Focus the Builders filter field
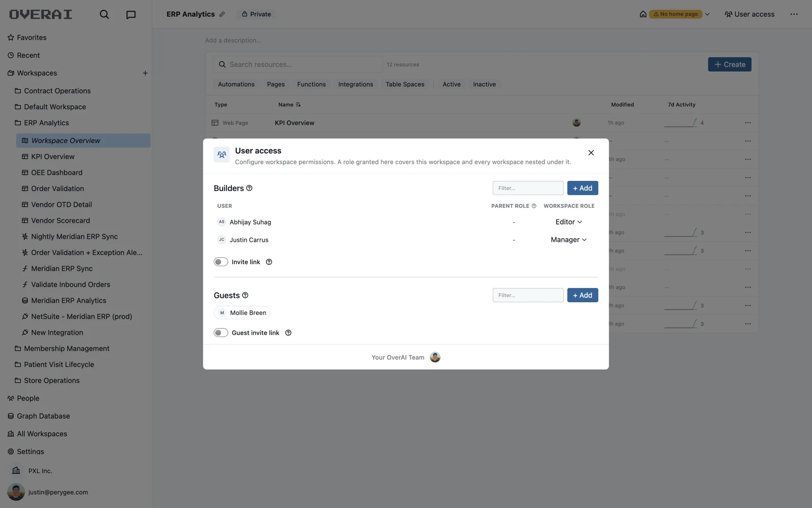Image resolution: width=812 pixels, height=508 pixels. click(x=528, y=188)
